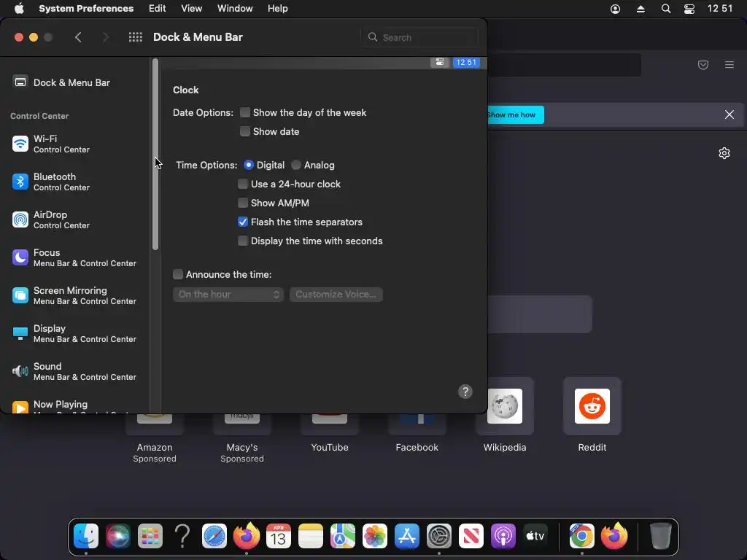Launch App Store from the Dock
This screenshot has width=747, height=560.
pyautogui.click(x=407, y=536)
